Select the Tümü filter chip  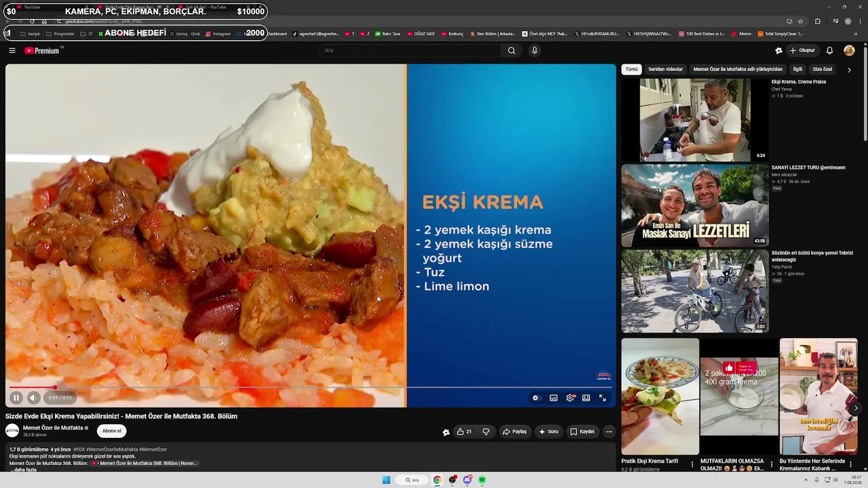coord(631,69)
